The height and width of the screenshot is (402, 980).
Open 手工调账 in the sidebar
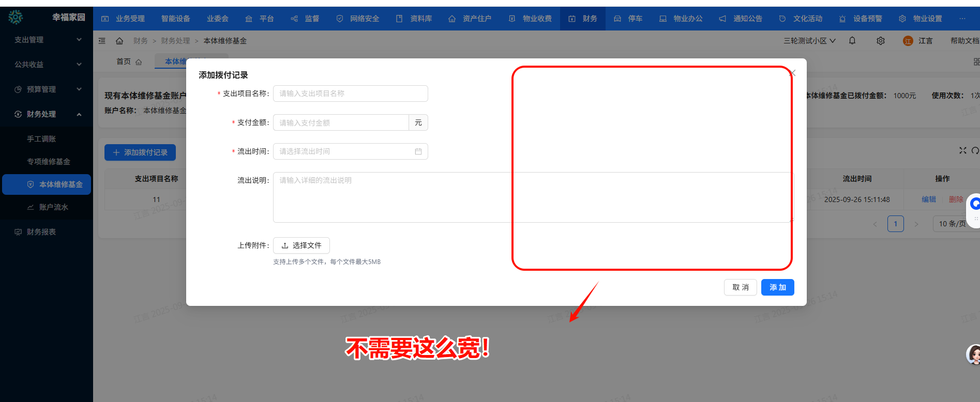tap(41, 139)
